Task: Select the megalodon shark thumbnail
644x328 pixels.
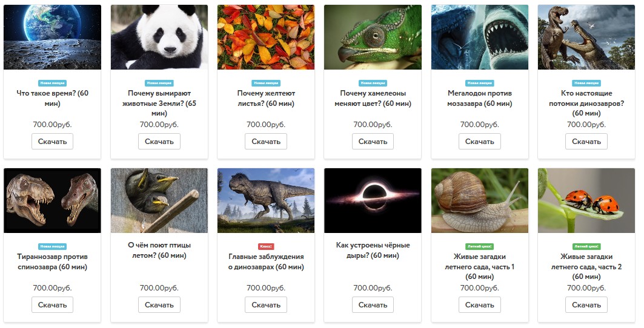Action: (x=479, y=38)
